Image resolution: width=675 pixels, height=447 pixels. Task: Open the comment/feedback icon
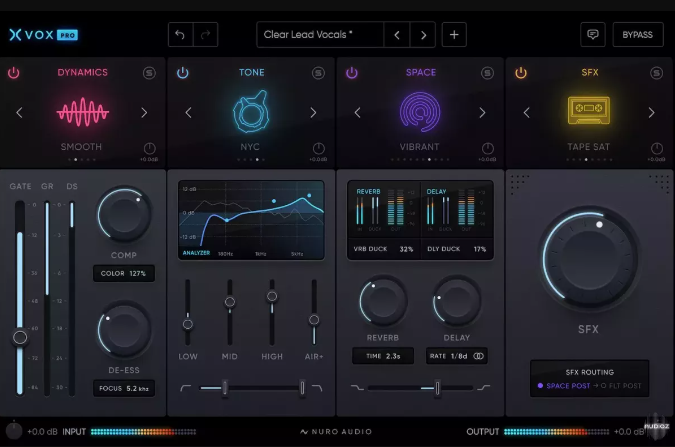[x=593, y=35]
